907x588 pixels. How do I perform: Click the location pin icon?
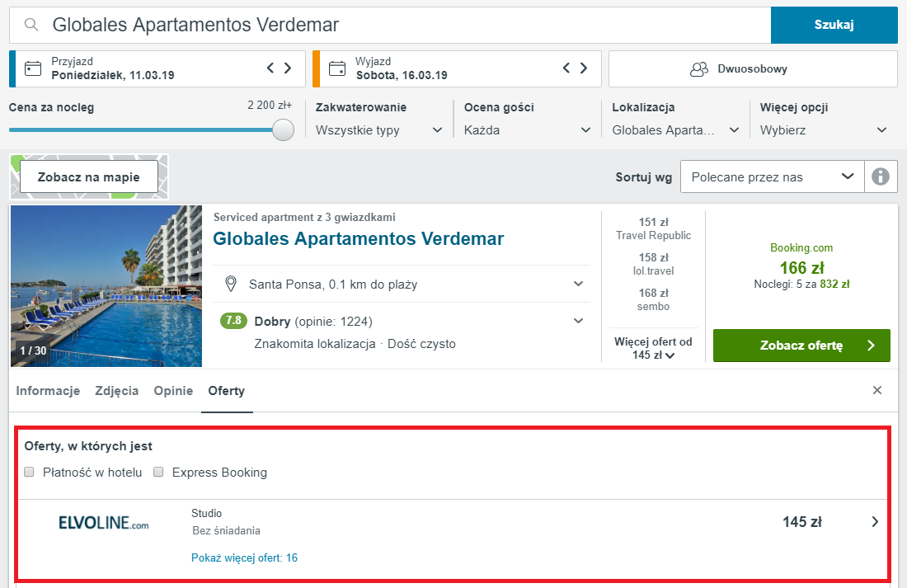pos(231,285)
